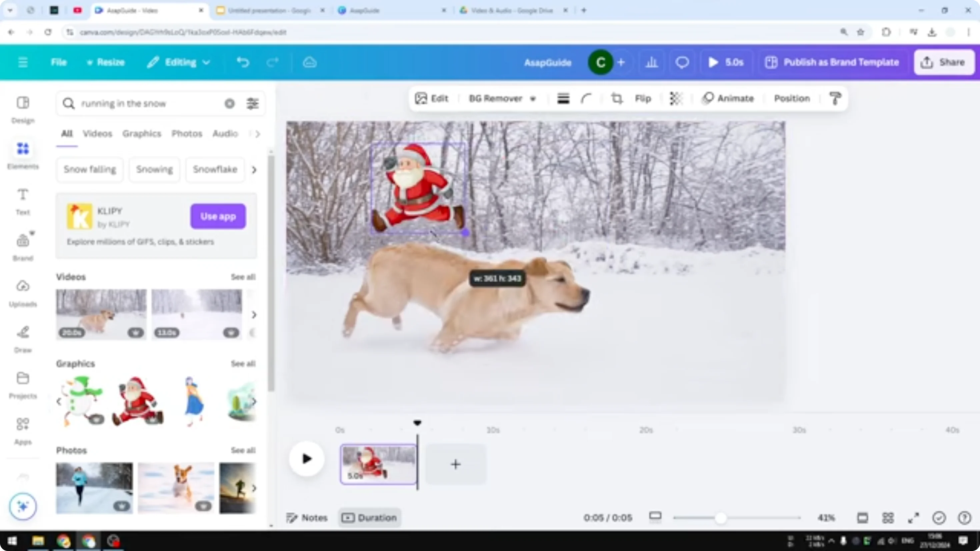Viewport: 980px width, 551px height.
Task: Select the Crop tool in the toolbar
Action: pyautogui.click(x=617, y=99)
